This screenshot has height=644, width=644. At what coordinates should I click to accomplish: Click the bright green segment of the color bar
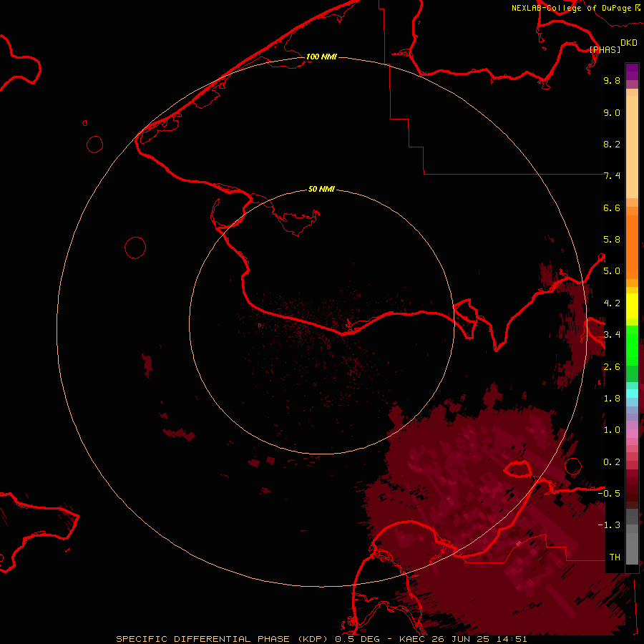click(x=632, y=345)
